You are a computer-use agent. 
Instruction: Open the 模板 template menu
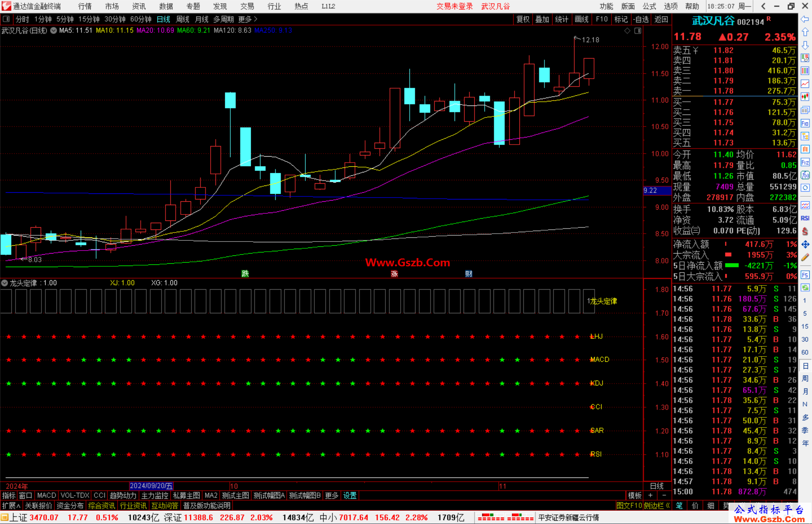(x=635, y=495)
